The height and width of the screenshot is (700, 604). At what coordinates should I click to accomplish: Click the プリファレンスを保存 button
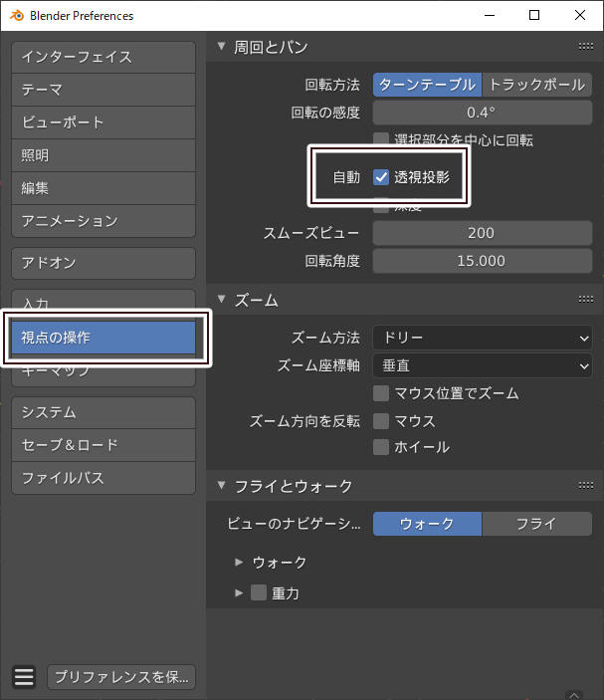(121, 677)
